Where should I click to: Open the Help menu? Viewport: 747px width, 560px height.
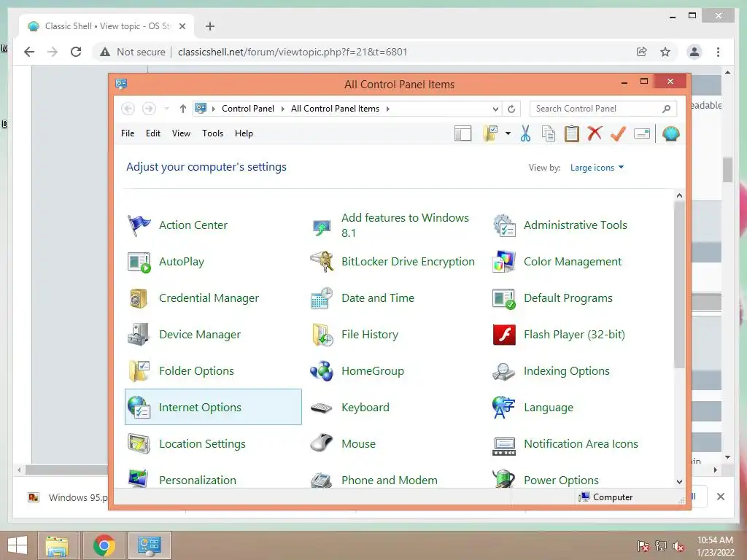point(244,134)
